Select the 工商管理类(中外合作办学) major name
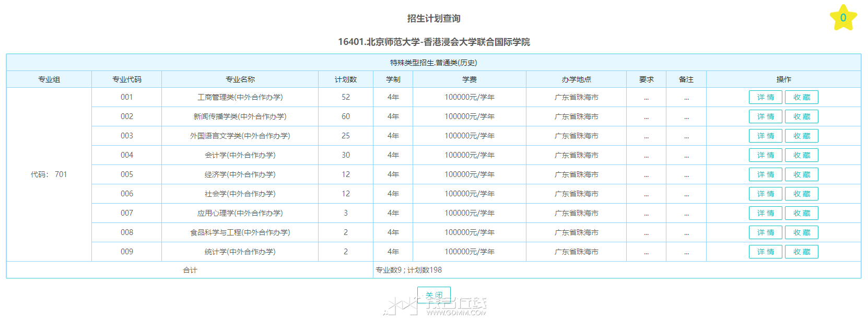The height and width of the screenshot is (318, 868). coord(240,97)
